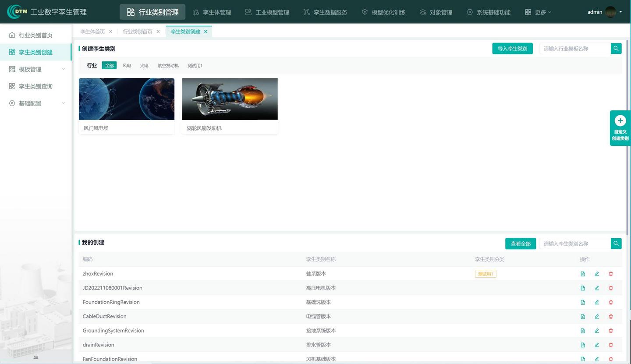Screen dimensions: 631x364
Task: Open the 行业类别首页 sidebar item
Action: (35, 35)
